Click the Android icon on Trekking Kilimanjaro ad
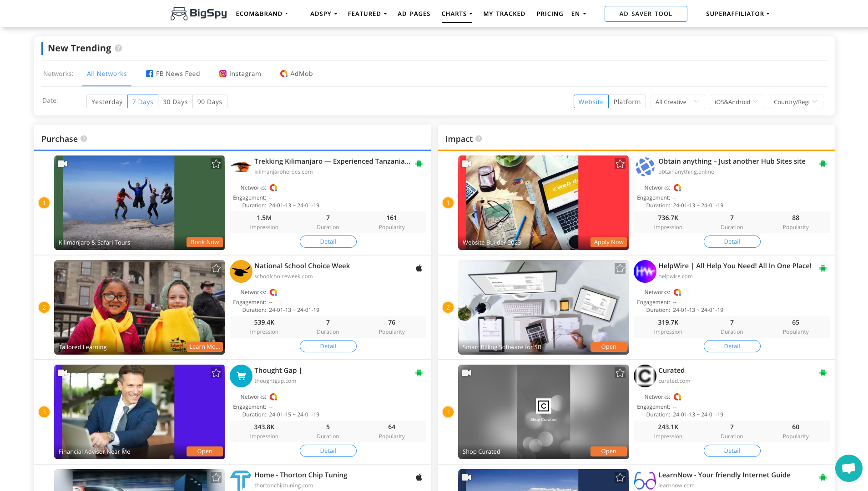This screenshot has height=491, width=868. 419,164
